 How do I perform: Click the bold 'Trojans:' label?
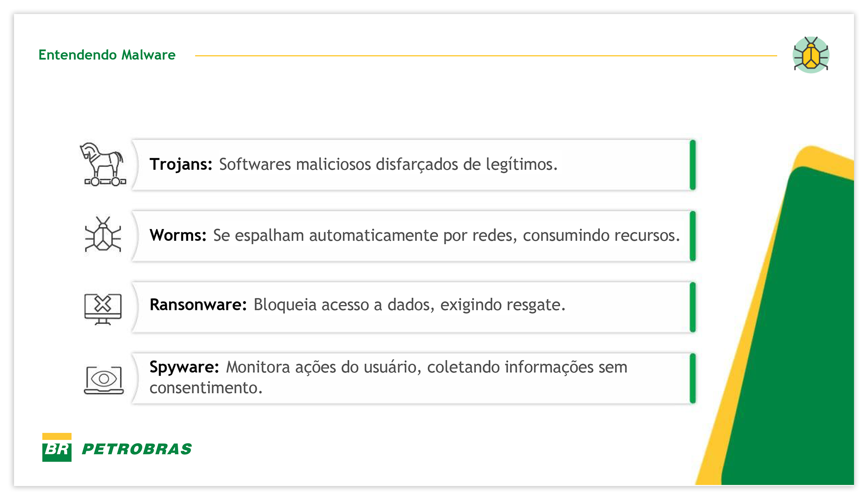pos(181,164)
